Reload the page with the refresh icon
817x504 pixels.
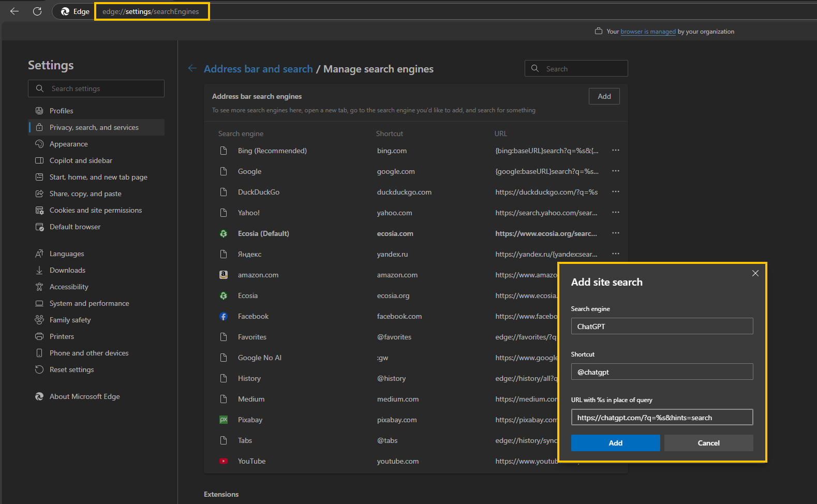click(x=37, y=11)
